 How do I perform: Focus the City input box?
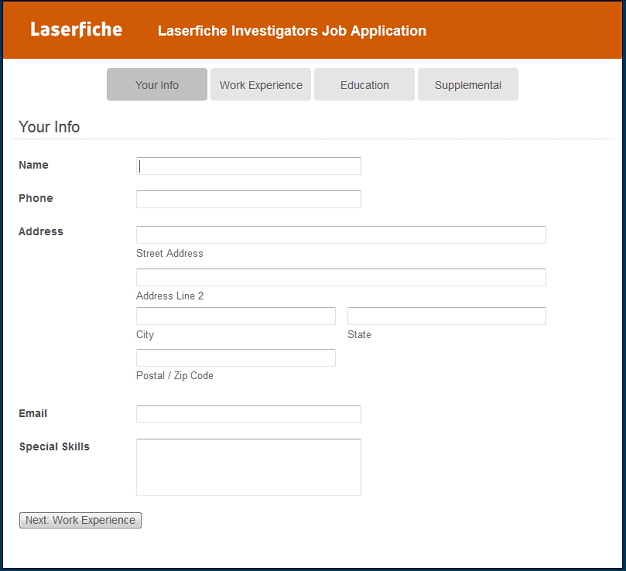(x=236, y=316)
